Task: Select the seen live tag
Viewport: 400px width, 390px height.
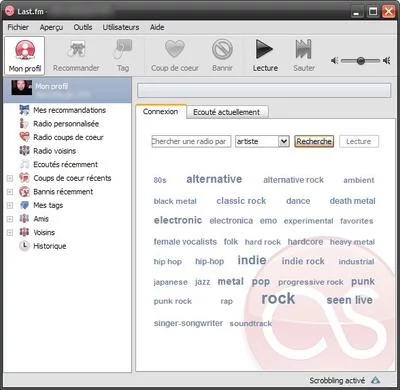Action: pos(349,300)
